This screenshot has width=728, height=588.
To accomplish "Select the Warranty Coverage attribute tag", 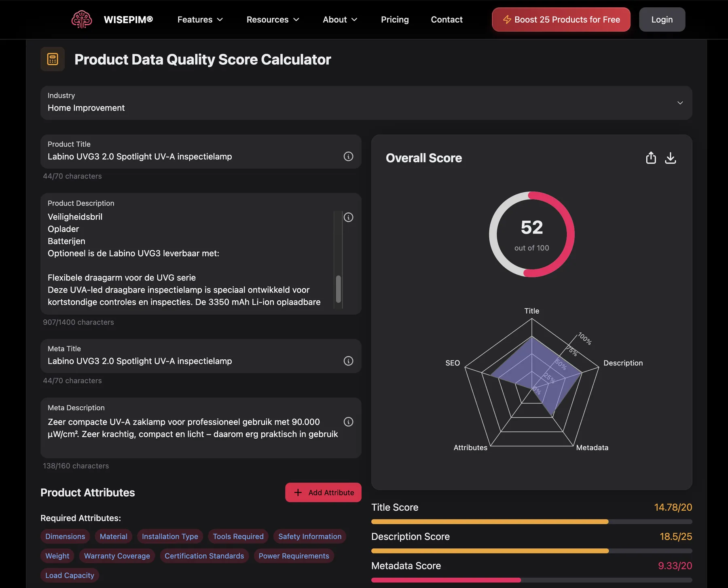I will (117, 556).
